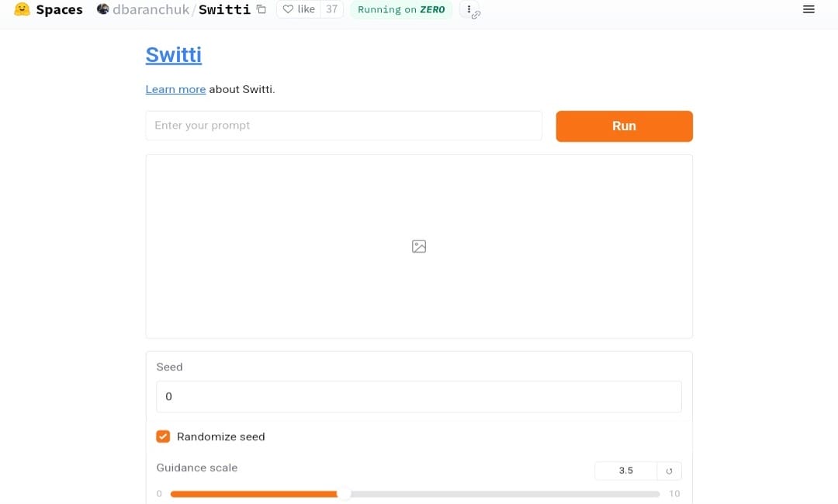Reset Guidance scale to default value
Viewport: 838px width, 504px height.
pyautogui.click(x=669, y=471)
